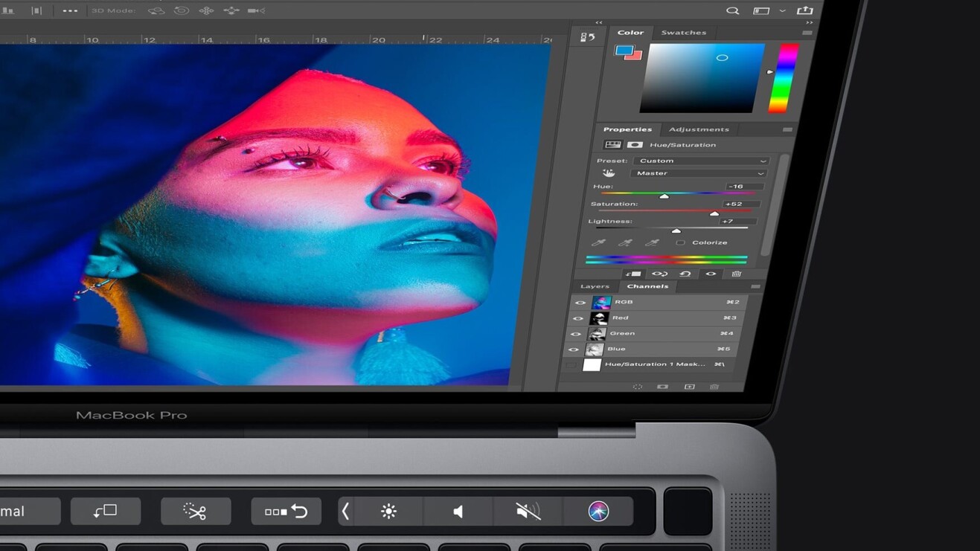980x551 pixels.
Task: Hide the Red channel visibility eye
Action: point(578,318)
